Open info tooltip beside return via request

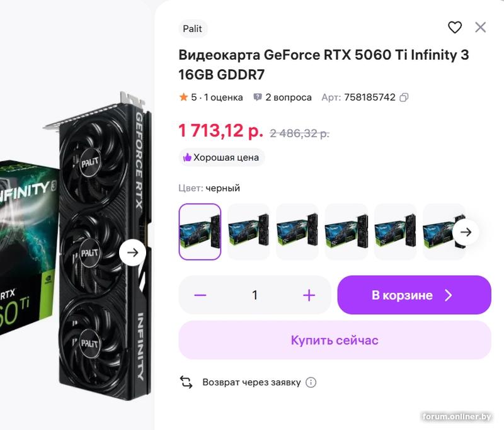pyautogui.click(x=311, y=382)
